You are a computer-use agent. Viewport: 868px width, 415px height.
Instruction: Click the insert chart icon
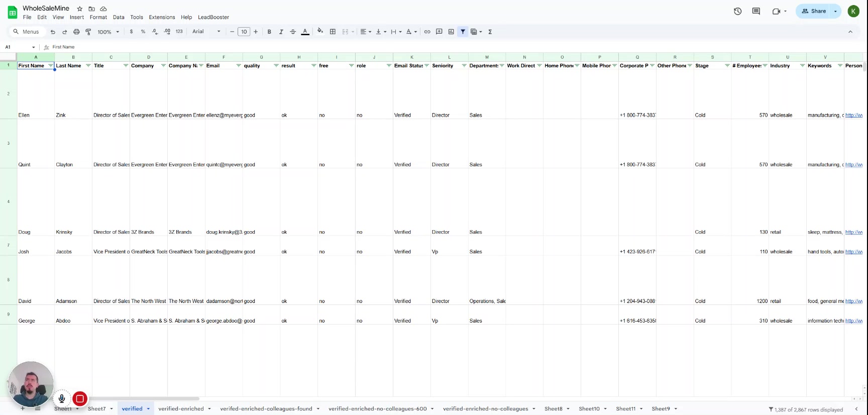point(451,32)
